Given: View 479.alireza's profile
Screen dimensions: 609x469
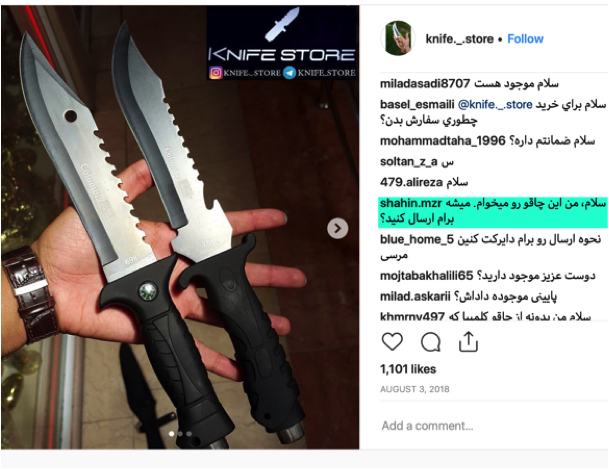Looking at the screenshot, I should [411, 182].
